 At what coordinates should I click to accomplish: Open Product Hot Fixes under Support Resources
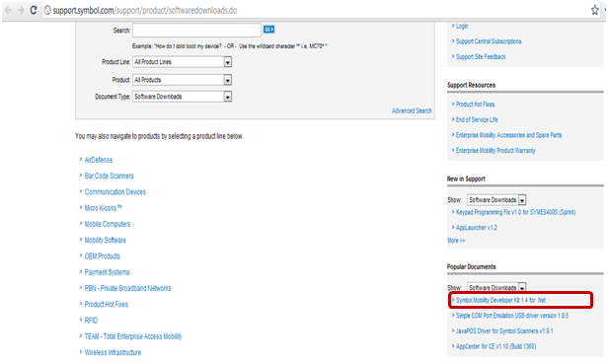tap(475, 104)
